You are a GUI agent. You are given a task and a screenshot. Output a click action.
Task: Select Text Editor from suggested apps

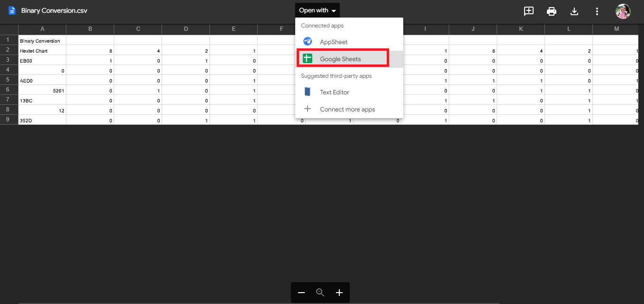coord(349,92)
